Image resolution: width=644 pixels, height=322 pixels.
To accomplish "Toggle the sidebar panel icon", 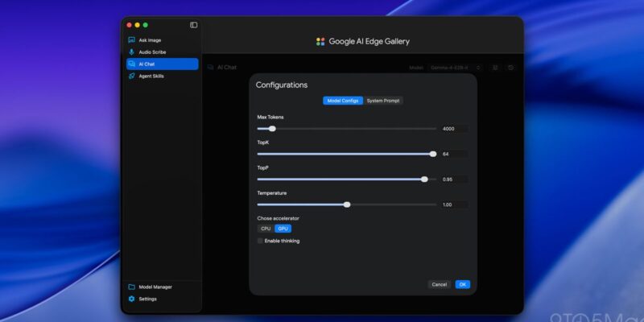I will click(x=193, y=25).
